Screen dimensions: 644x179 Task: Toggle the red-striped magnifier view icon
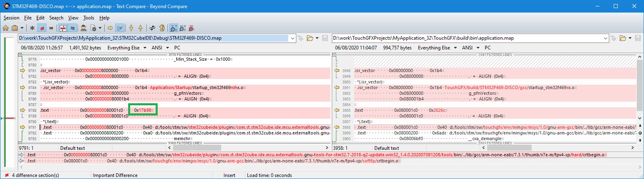pyautogui.click(x=192, y=28)
